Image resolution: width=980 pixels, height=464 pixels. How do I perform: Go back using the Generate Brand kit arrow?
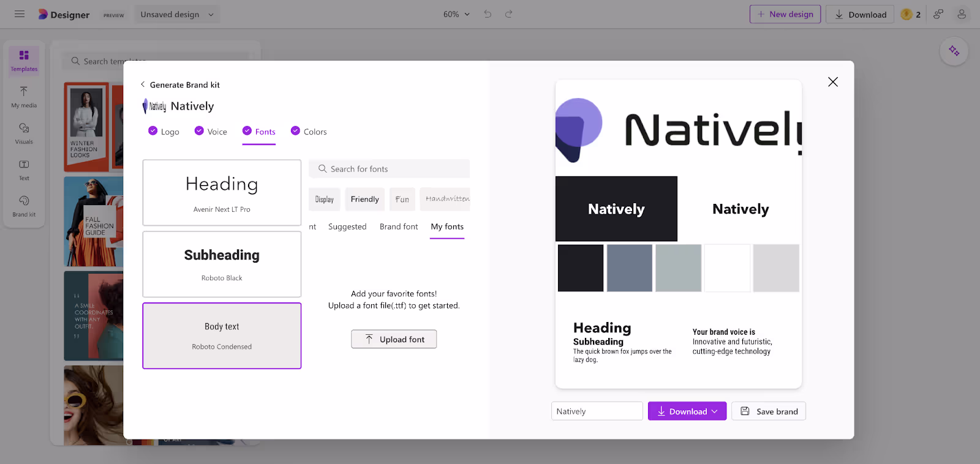point(143,84)
